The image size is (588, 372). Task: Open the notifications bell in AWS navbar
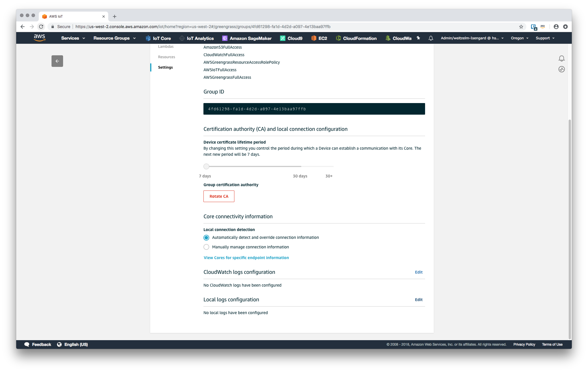(x=431, y=38)
